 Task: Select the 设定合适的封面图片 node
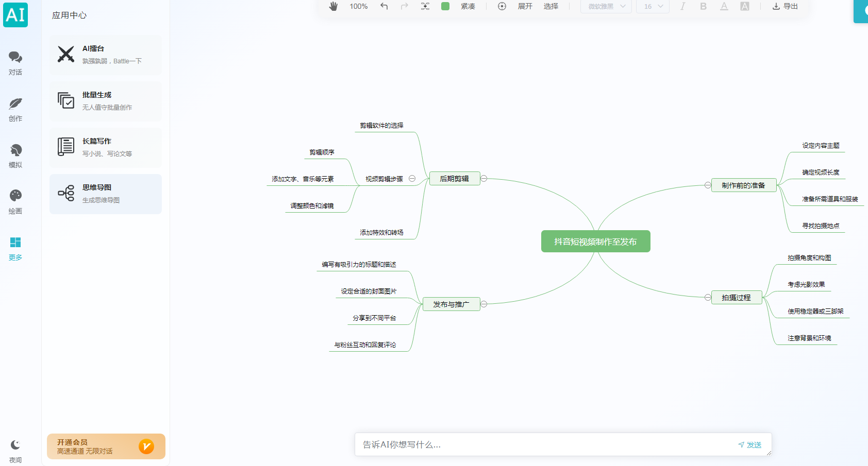pos(369,291)
